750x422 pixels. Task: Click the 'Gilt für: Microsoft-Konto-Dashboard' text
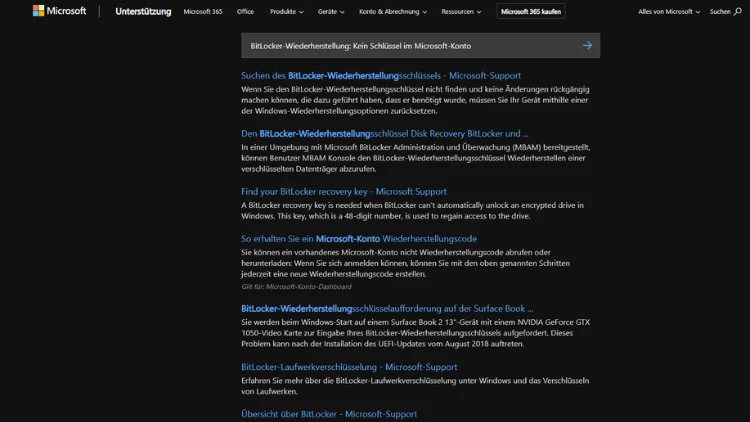coord(296,287)
